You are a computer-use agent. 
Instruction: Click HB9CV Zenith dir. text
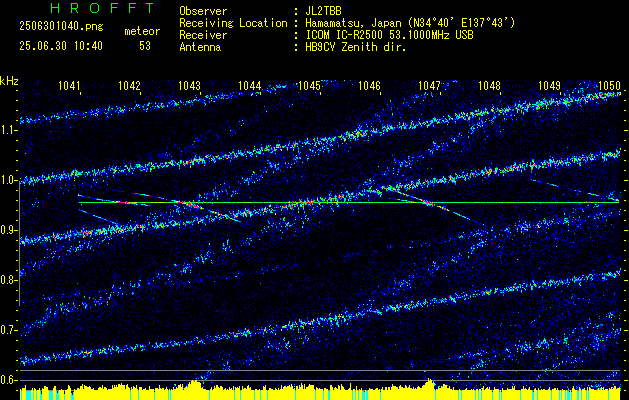356,47
